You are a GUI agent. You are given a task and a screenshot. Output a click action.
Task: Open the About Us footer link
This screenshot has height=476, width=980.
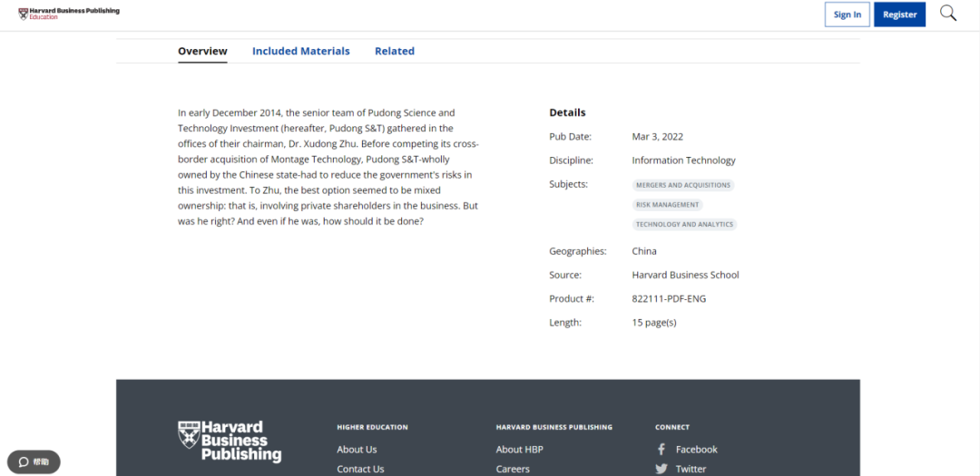pos(357,450)
